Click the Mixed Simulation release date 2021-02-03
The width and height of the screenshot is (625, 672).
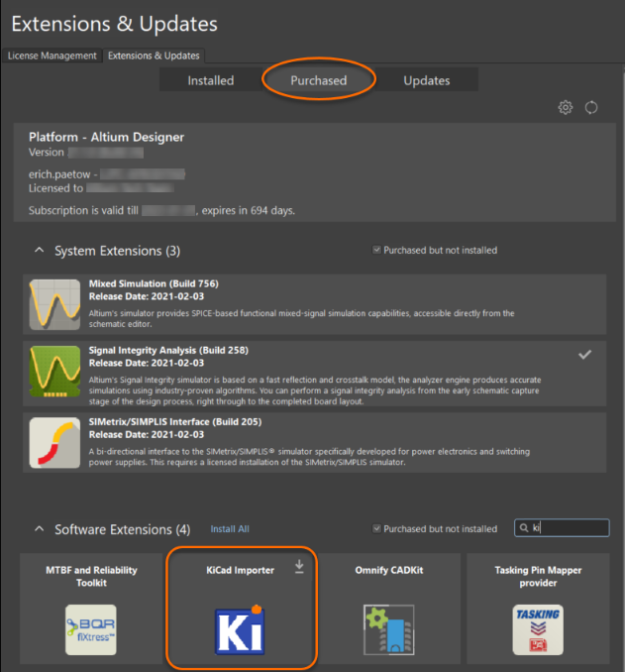[x=177, y=296]
